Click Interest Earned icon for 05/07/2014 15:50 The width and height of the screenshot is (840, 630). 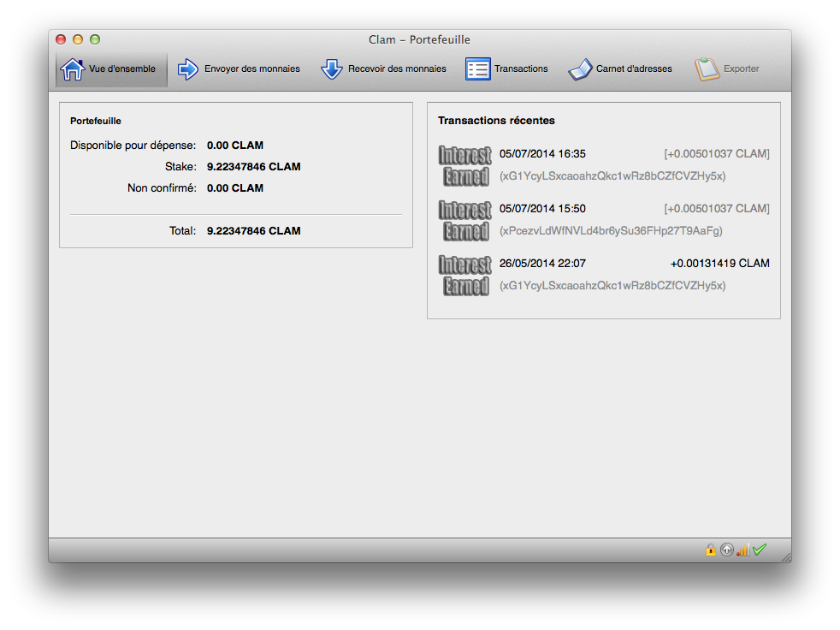465,220
